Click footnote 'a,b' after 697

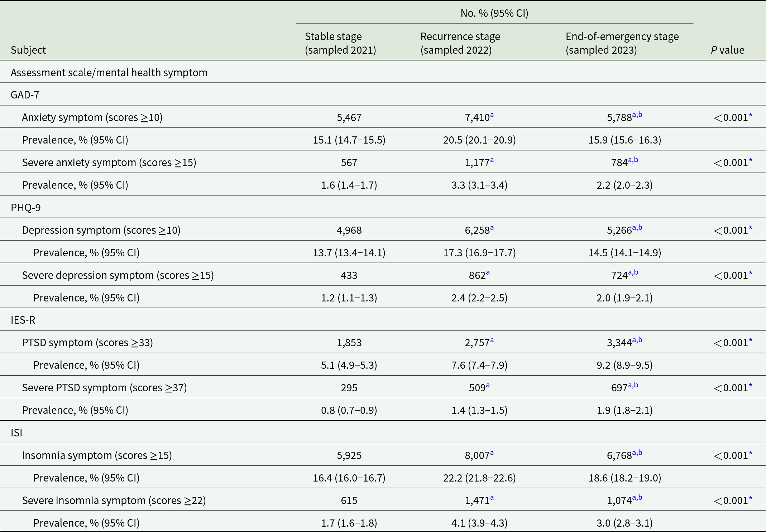[x=633, y=385]
